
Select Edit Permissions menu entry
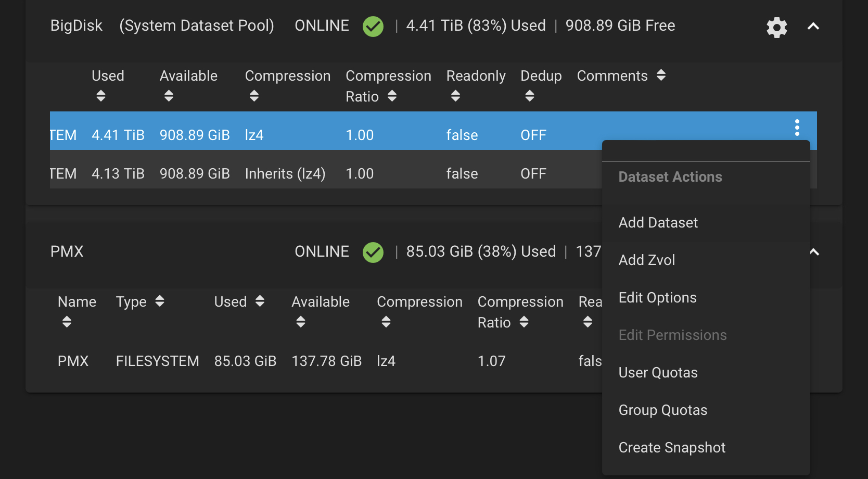(x=706, y=335)
